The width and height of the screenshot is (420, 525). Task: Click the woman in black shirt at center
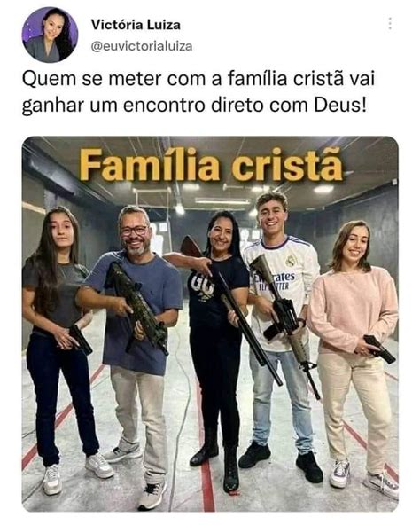coord(217,350)
